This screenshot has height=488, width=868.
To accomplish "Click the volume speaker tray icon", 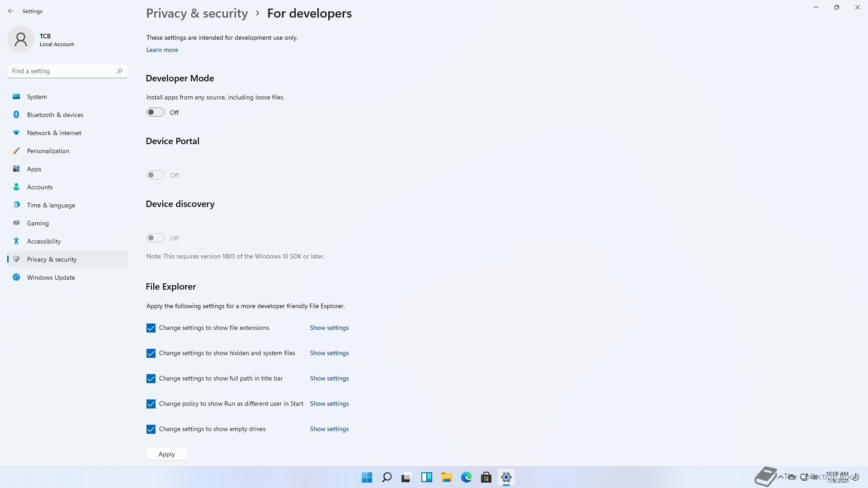I will [x=815, y=477].
